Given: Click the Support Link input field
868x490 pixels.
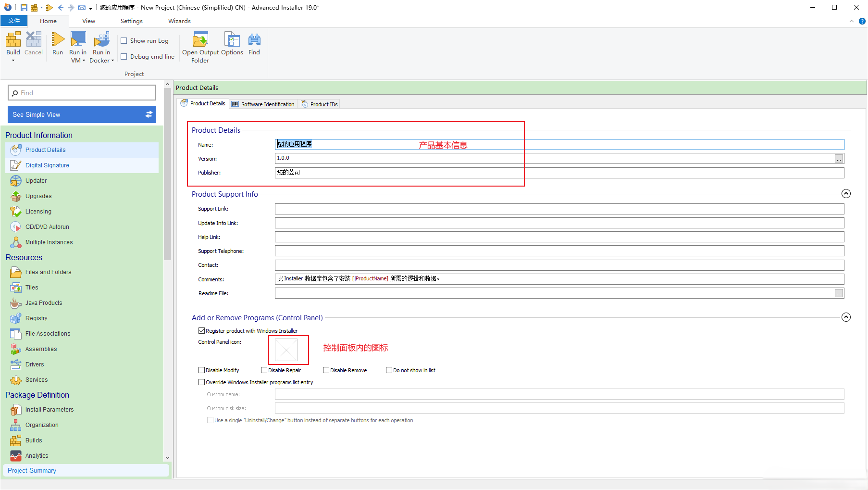Looking at the screenshot, I should tap(559, 209).
